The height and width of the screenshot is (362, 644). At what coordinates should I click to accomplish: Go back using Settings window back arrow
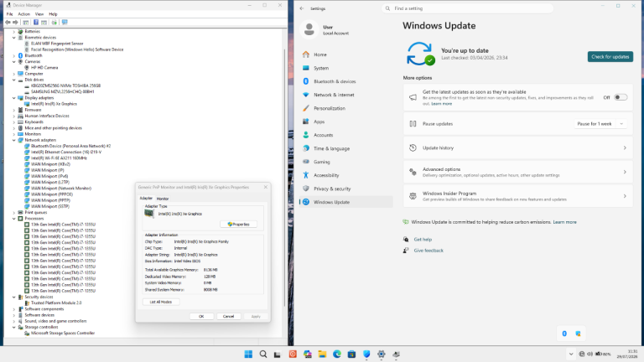click(302, 8)
